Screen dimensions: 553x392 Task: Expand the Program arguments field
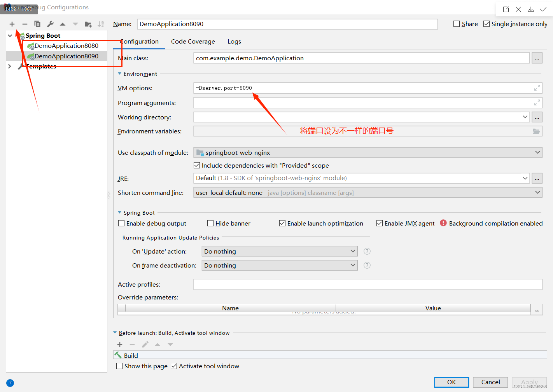coord(537,103)
